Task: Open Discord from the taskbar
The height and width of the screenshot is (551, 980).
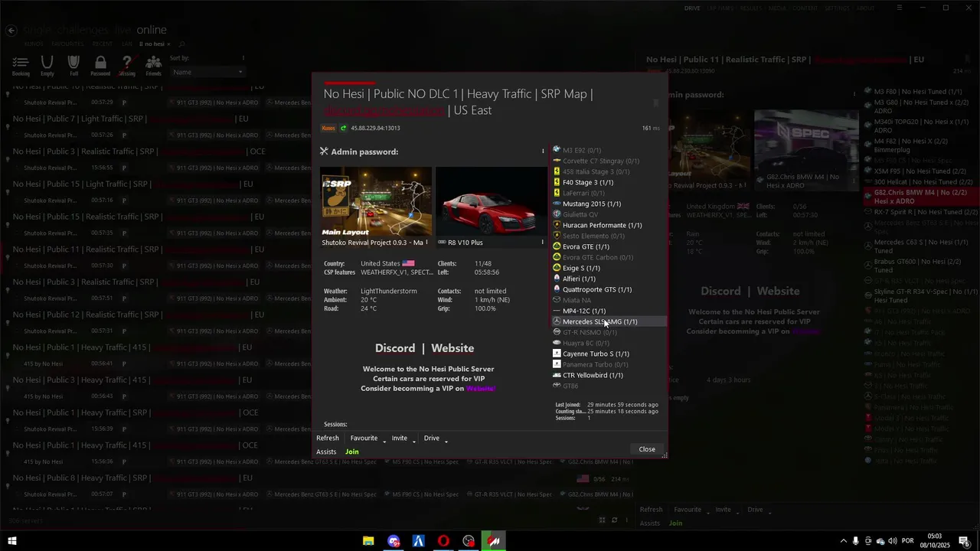Action: tap(394, 541)
